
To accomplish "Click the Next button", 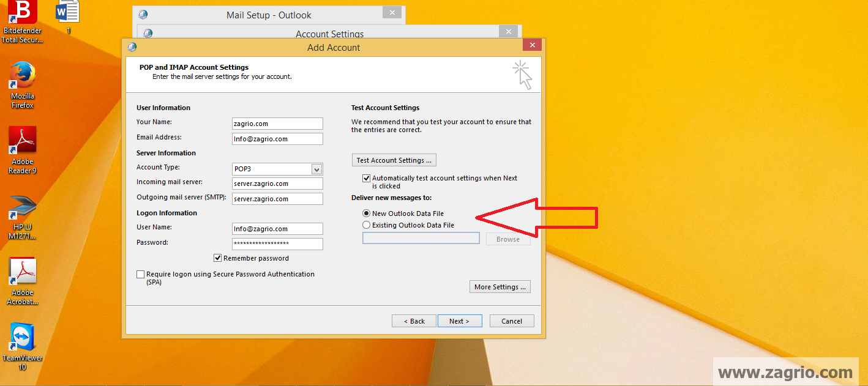I will pos(459,321).
